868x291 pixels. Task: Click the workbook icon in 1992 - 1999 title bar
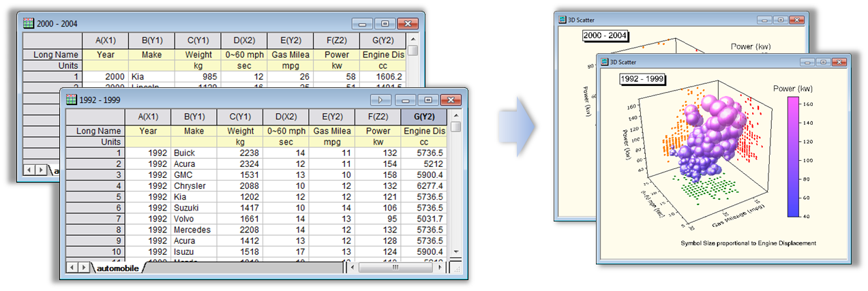(x=71, y=99)
